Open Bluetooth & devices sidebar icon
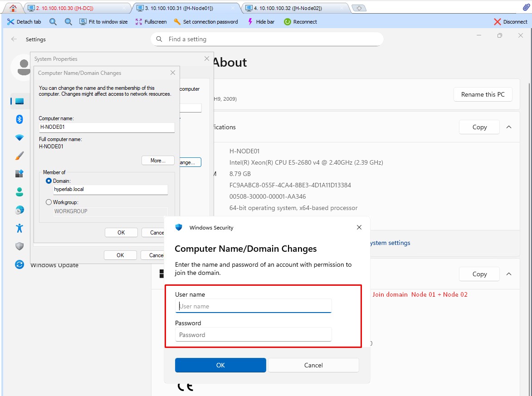Image resolution: width=532 pixels, height=396 pixels. tap(20, 119)
